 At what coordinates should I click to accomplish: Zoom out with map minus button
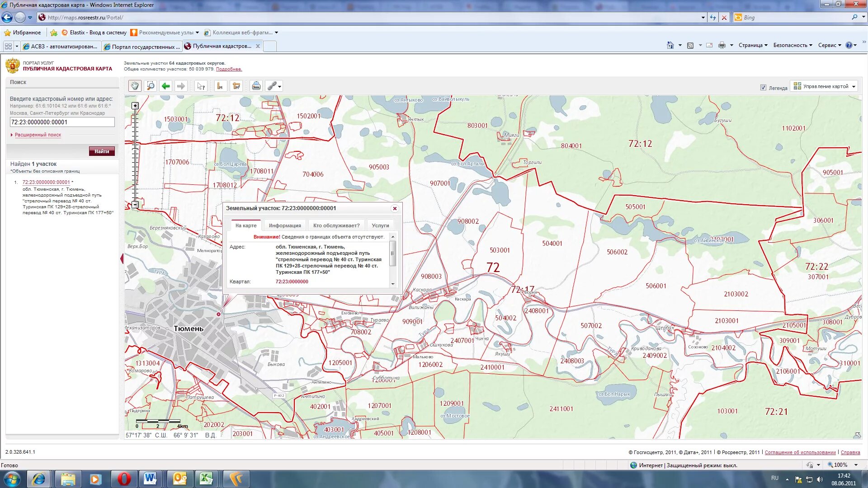pos(135,205)
